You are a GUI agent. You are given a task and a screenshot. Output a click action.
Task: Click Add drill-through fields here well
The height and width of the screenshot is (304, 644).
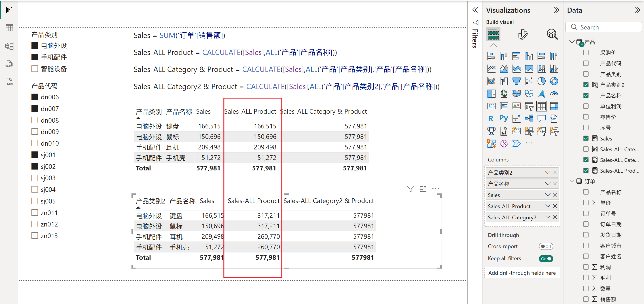pos(522,273)
